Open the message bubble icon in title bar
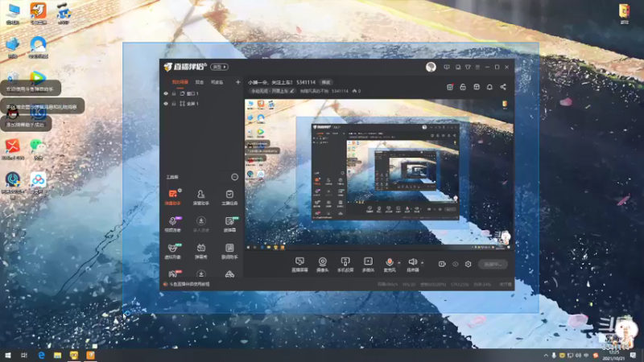 [447, 67]
